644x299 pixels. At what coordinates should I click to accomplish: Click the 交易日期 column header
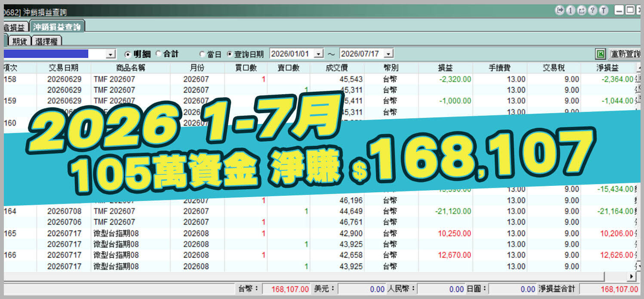(64, 68)
